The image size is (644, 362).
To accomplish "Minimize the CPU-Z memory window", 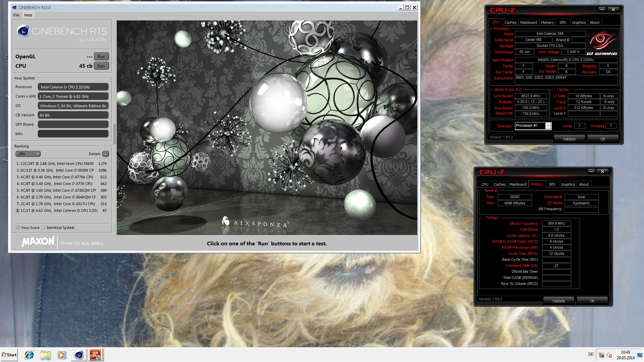I will coord(591,171).
